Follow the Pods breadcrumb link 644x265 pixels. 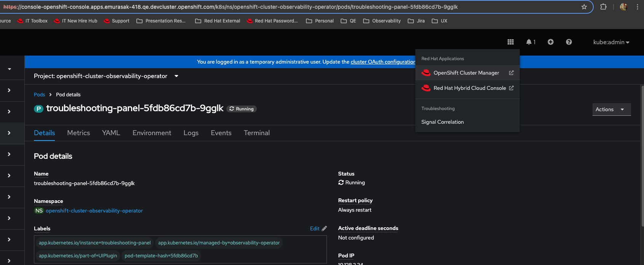point(39,94)
